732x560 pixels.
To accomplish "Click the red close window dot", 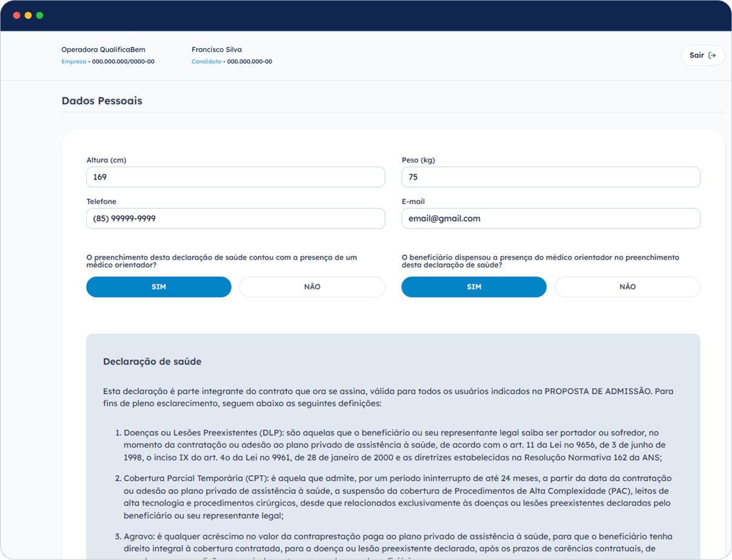I will tap(16, 15).
